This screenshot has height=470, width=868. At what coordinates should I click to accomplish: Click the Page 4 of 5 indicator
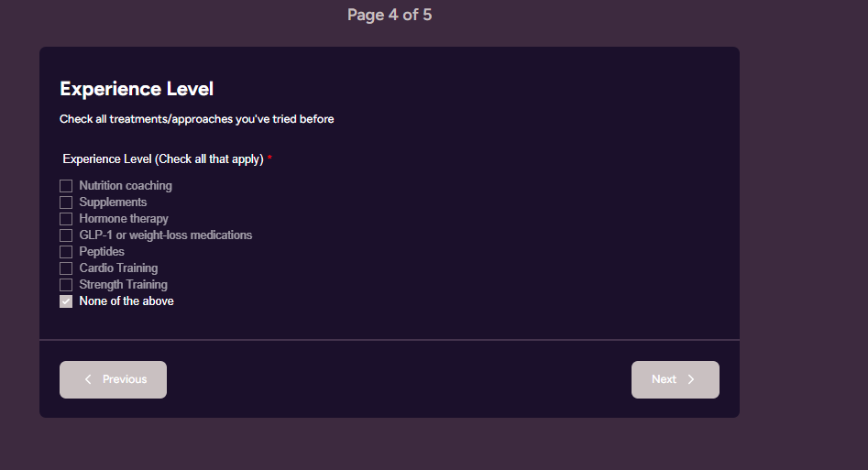(390, 16)
